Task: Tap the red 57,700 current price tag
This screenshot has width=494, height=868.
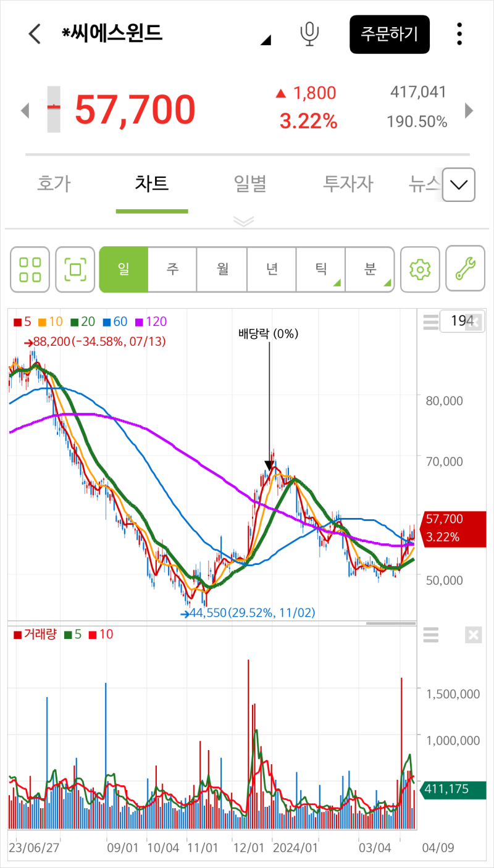Action: coord(451,528)
